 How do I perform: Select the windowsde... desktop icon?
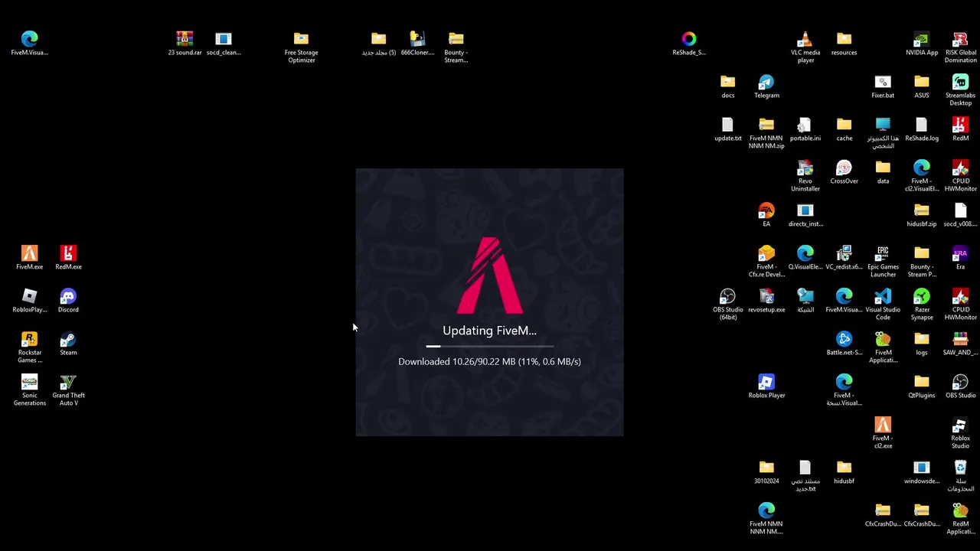pyautogui.click(x=922, y=472)
